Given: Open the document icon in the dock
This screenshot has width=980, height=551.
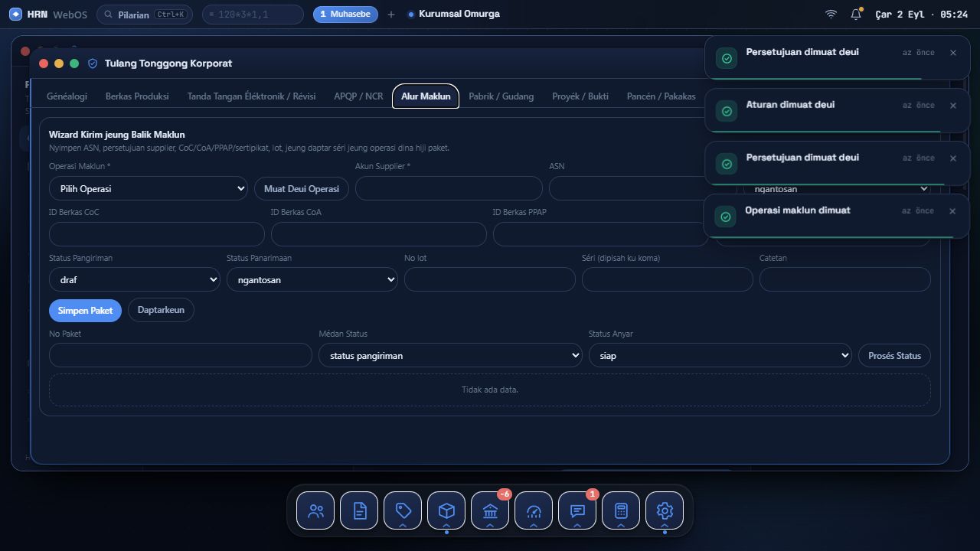Looking at the screenshot, I should point(359,510).
